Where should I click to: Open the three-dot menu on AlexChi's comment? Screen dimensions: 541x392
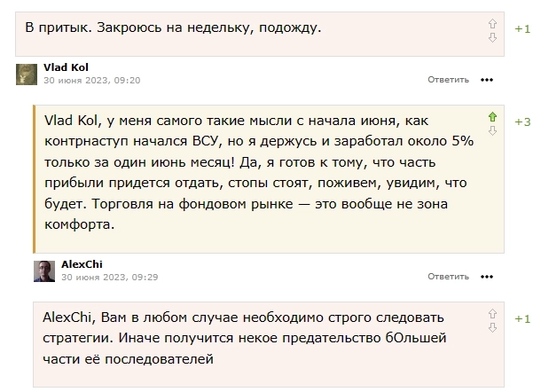click(486, 277)
